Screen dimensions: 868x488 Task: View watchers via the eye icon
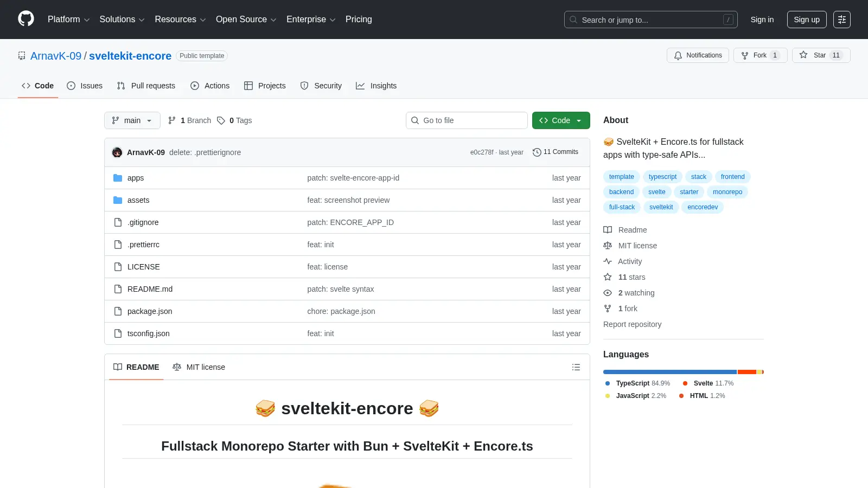(x=608, y=293)
